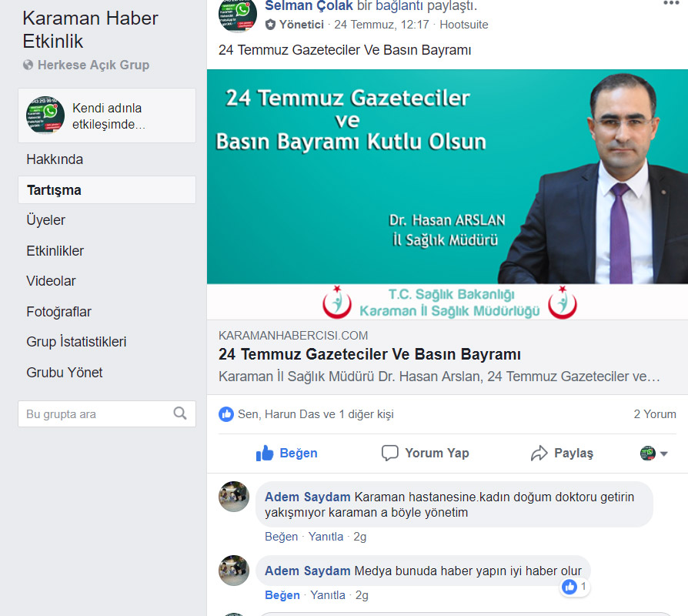Open the Kendi adınla etkileşimde selector

[x=107, y=115]
